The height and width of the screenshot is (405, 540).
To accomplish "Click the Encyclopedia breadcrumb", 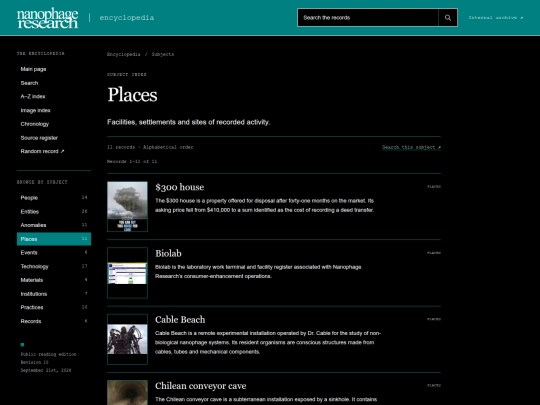I will click(x=124, y=54).
